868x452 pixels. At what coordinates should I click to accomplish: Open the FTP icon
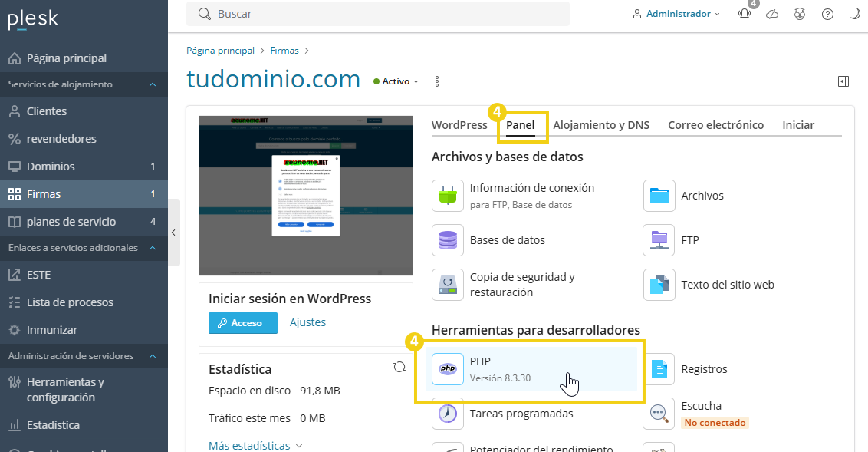pyautogui.click(x=658, y=240)
